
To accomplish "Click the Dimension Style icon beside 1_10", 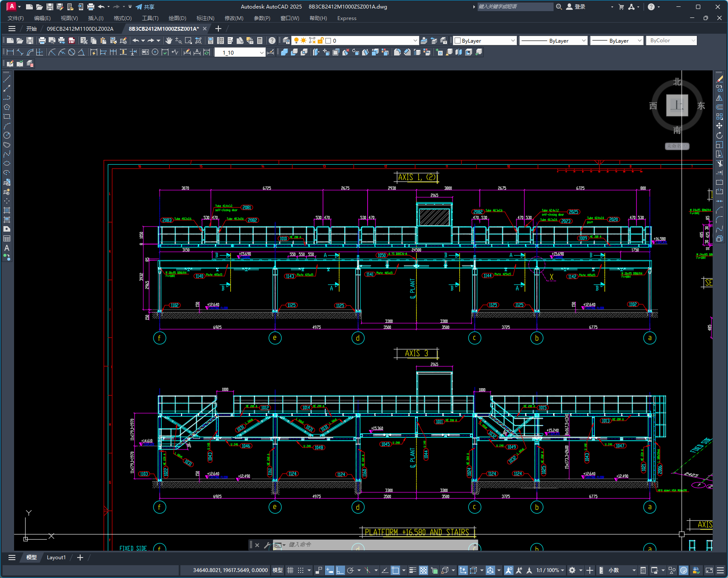I will pos(270,52).
